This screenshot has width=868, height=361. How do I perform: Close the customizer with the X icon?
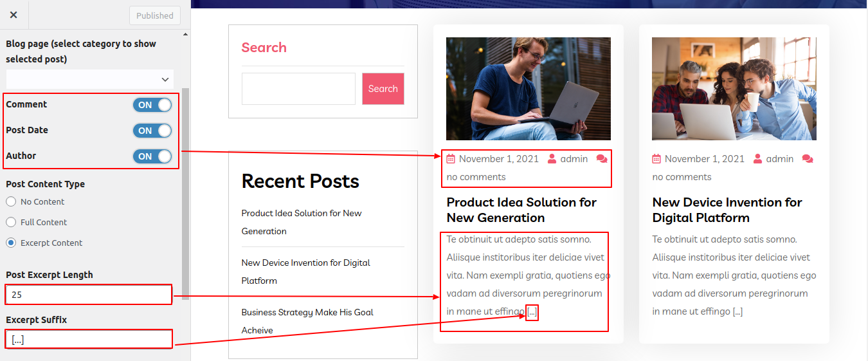coord(14,15)
